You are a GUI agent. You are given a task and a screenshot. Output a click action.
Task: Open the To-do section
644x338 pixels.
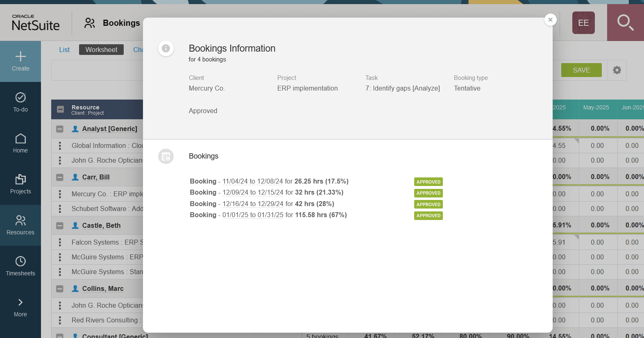20,102
